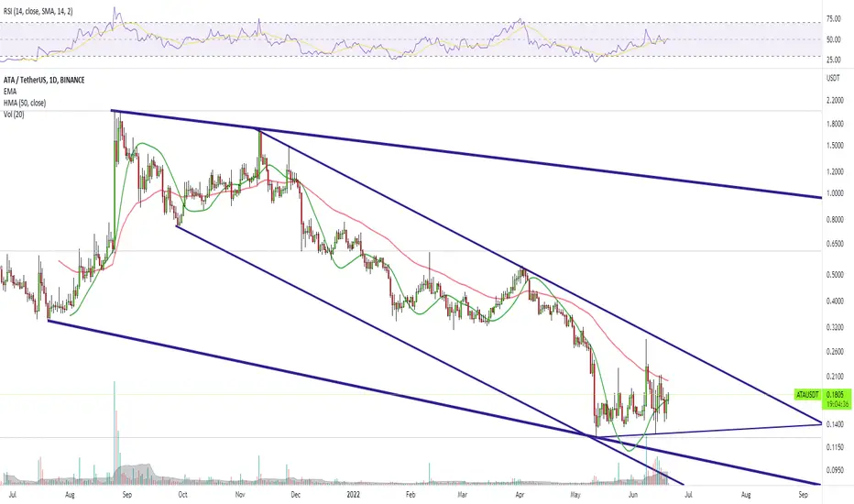Click the 25.00 RSI scale value
Screen dimensions: 854x504
click(x=834, y=60)
